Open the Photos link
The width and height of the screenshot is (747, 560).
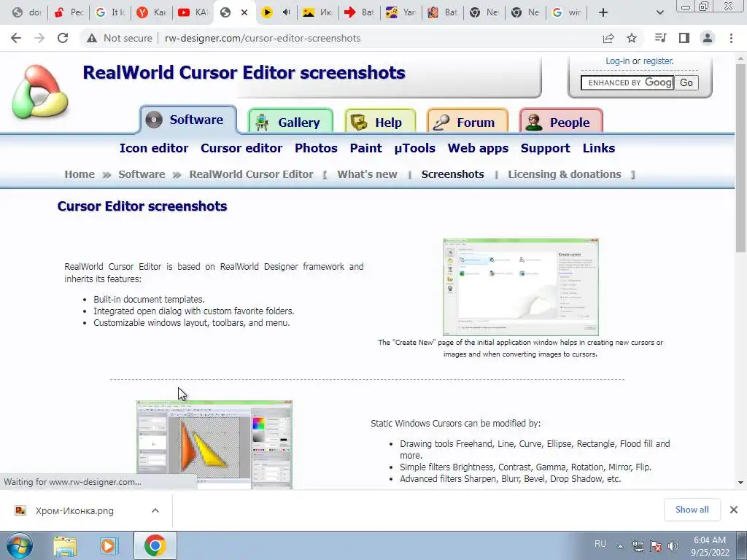(316, 148)
